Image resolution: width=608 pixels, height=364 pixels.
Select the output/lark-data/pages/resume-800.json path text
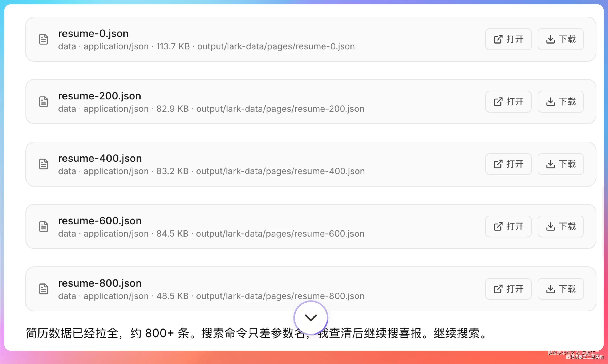280,296
